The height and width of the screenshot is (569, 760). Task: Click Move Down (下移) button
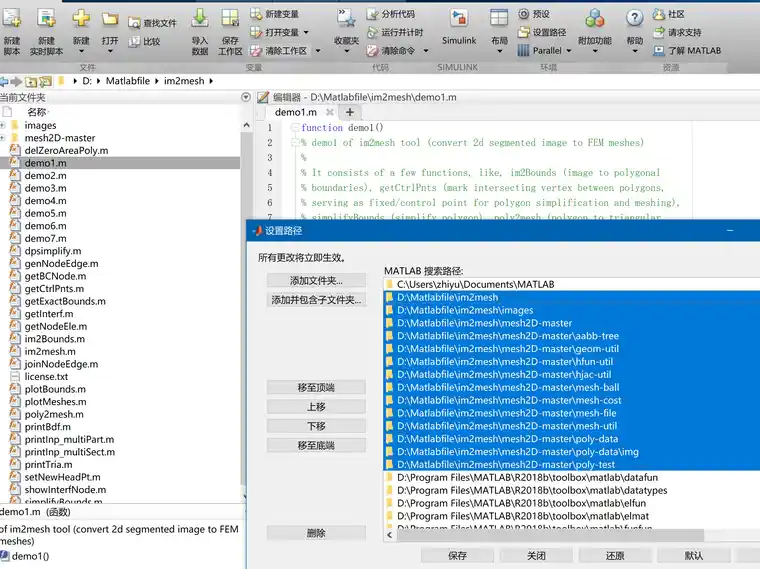coord(317,427)
